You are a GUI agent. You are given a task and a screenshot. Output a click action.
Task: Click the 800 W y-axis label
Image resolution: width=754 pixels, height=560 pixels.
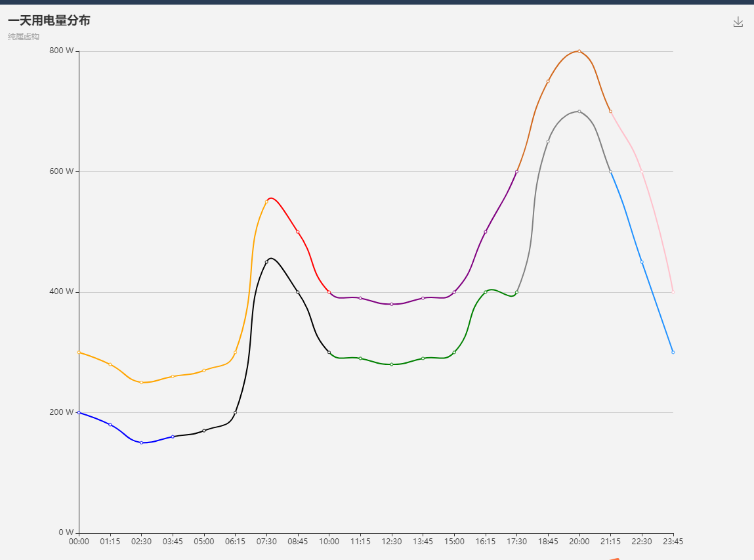(62, 51)
